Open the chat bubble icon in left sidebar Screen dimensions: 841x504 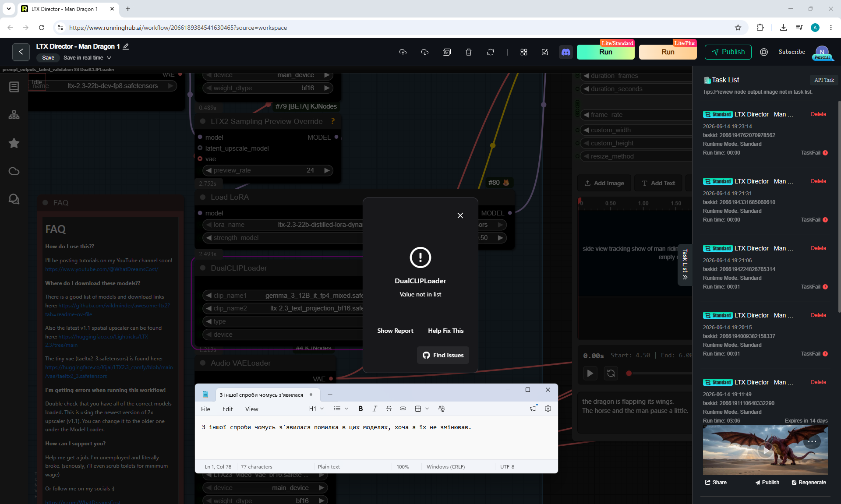coord(14,199)
